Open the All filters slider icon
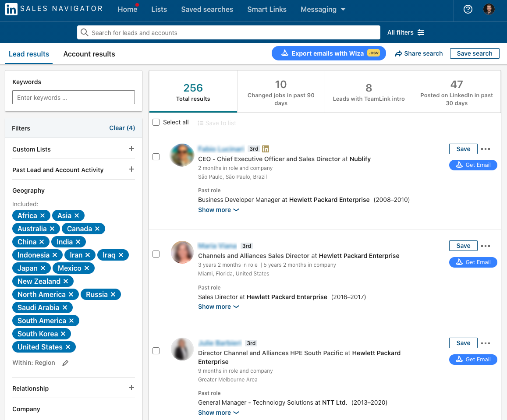Screen dimensions: 507x420 pos(420,32)
